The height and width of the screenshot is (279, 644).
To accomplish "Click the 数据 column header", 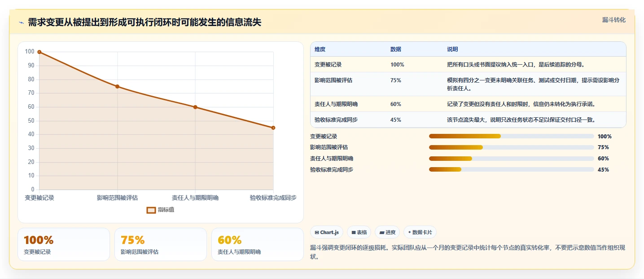I will tap(396, 49).
